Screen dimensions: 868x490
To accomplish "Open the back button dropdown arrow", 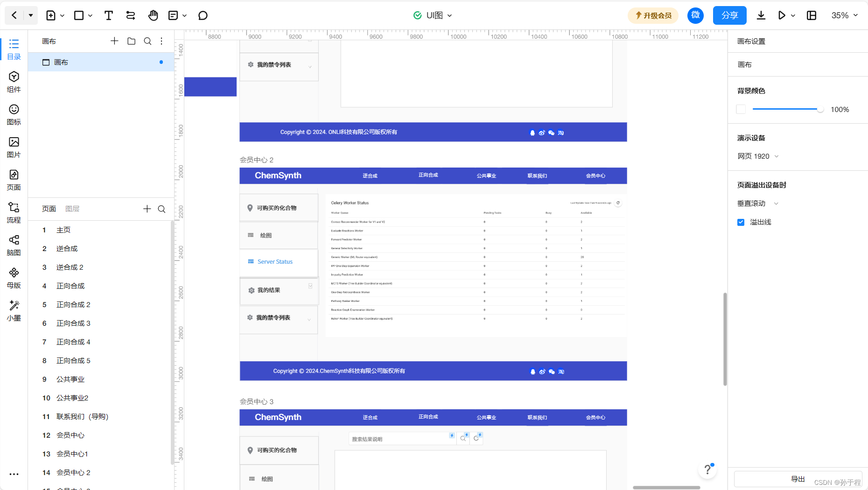I will coord(31,15).
